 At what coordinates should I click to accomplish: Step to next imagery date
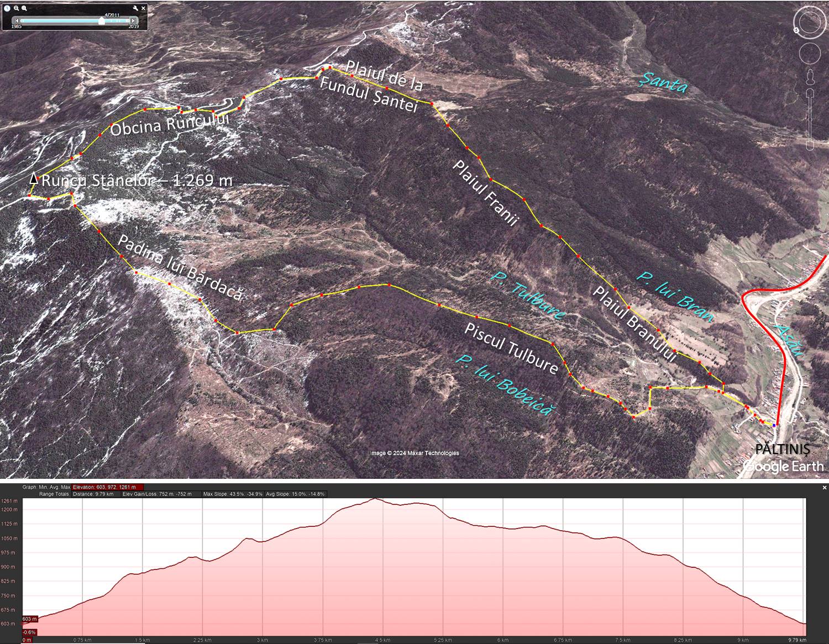click(x=133, y=20)
